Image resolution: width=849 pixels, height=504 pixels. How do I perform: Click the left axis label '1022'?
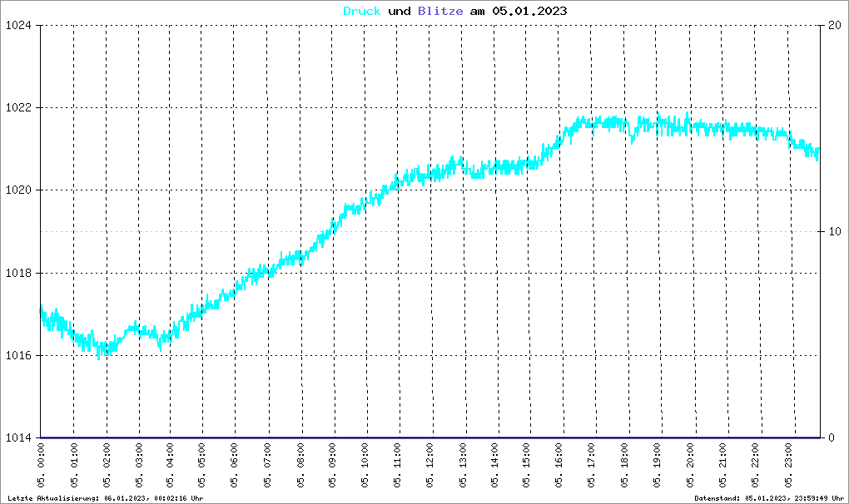[x=17, y=107]
